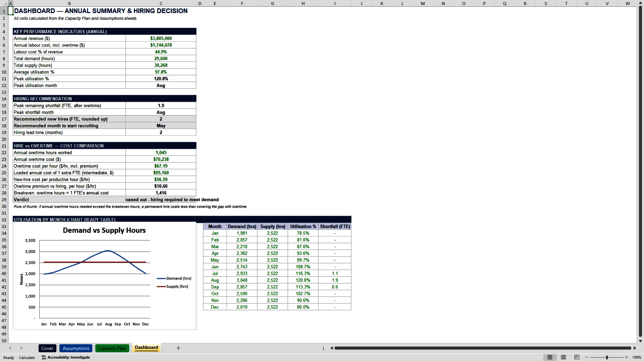
Task: Click the vertical scrollbar thumb
Action: pyautogui.click(x=640, y=171)
